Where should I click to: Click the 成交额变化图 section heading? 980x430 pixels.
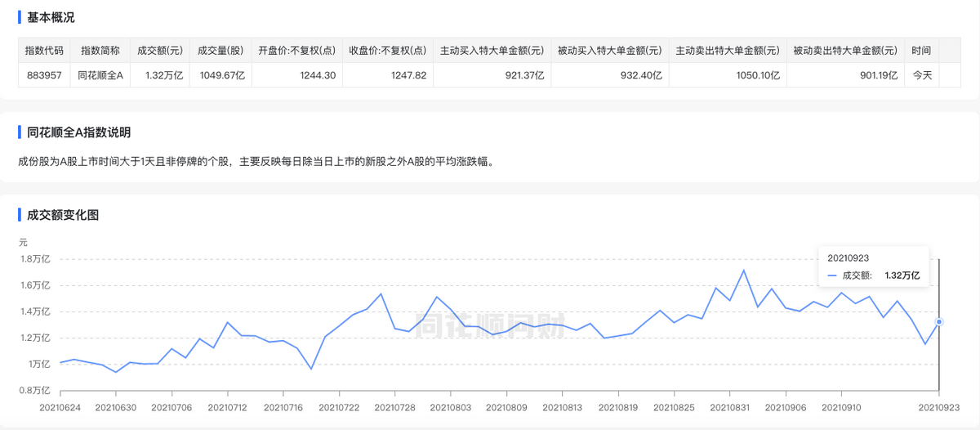(x=62, y=216)
